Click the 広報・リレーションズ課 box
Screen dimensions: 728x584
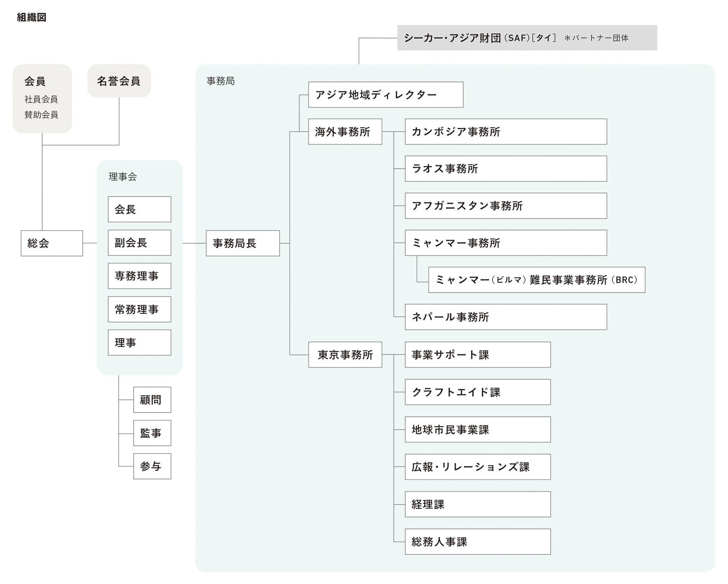pos(478,467)
